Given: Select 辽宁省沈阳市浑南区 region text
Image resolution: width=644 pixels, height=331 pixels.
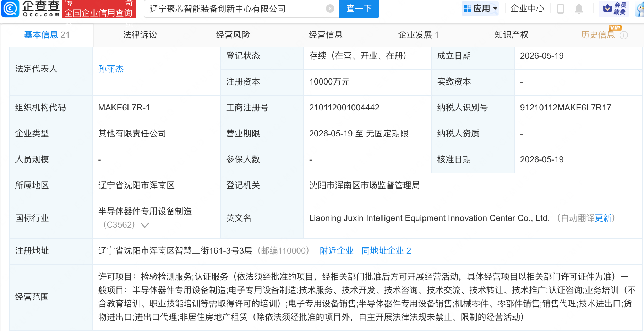Looking at the screenshot, I should [137, 185].
